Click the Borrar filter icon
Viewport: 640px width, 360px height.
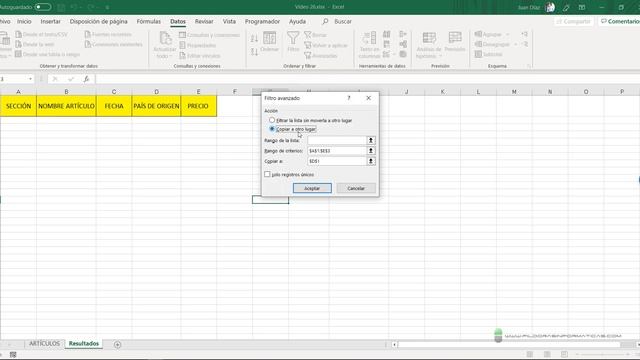pos(308,35)
